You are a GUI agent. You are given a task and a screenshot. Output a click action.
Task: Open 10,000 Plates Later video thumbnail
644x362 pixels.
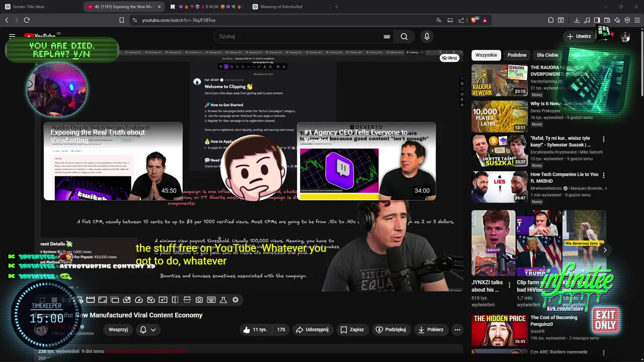499,117
